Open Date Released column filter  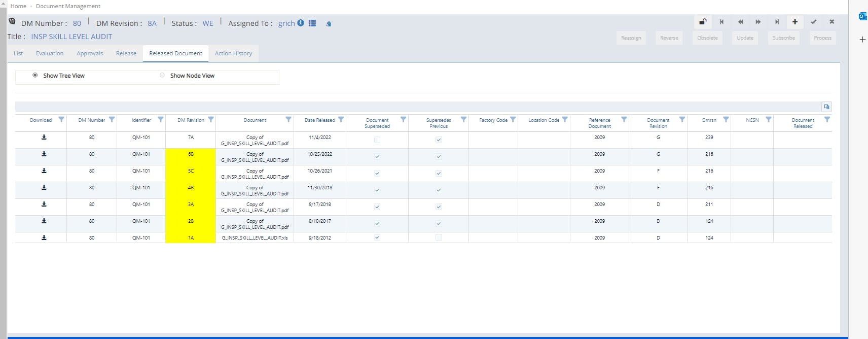(341, 120)
